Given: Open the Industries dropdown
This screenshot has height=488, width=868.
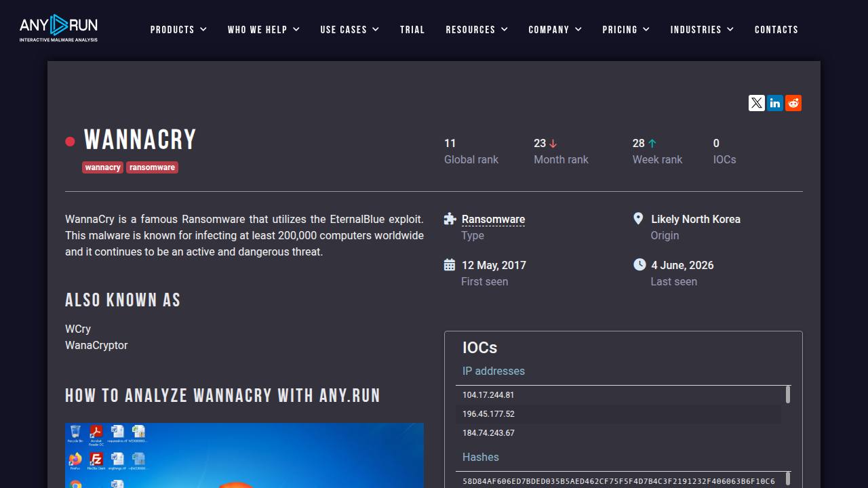Looking at the screenshot, I should 702,30.
